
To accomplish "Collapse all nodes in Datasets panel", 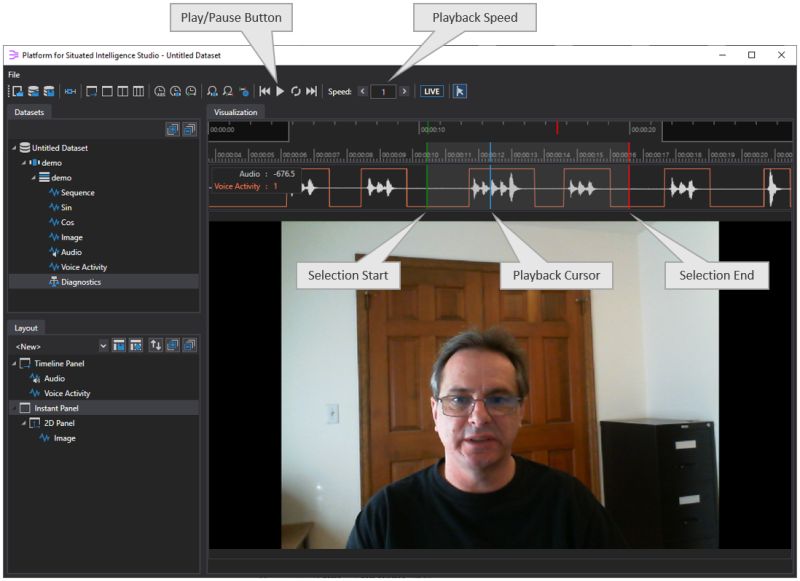I will 189,130.
